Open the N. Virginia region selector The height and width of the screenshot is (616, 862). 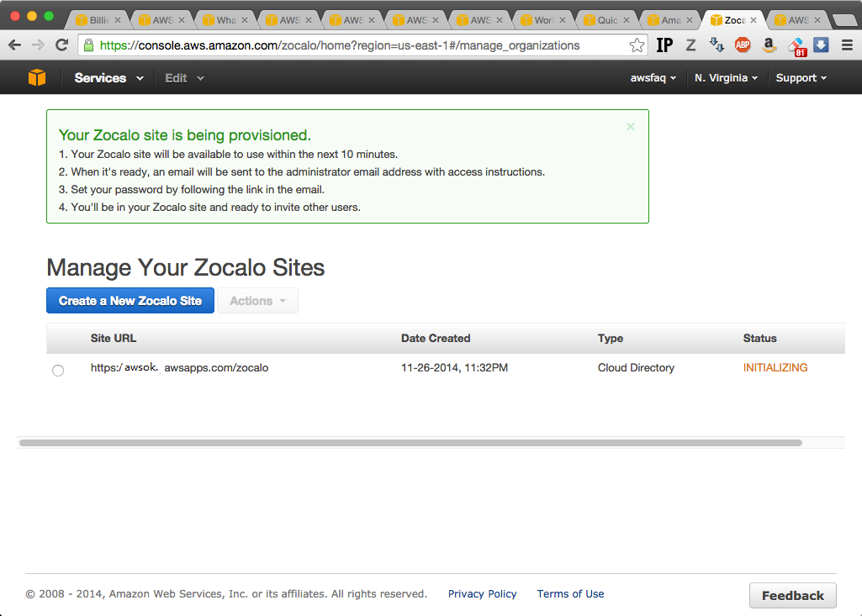coord(727,78)
